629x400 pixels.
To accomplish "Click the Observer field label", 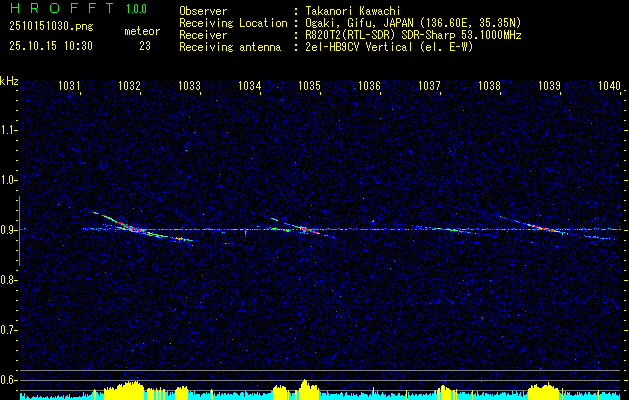I will tap(203, 11).
